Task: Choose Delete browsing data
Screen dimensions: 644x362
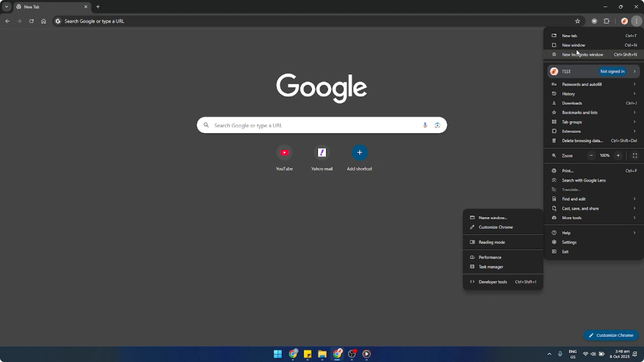Action: (x=593, y=141)
